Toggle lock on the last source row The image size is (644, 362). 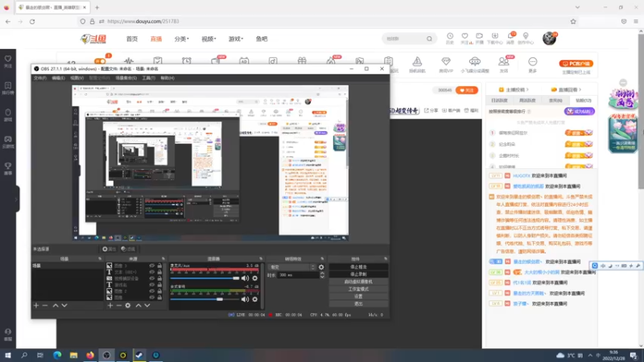[159, 297]
